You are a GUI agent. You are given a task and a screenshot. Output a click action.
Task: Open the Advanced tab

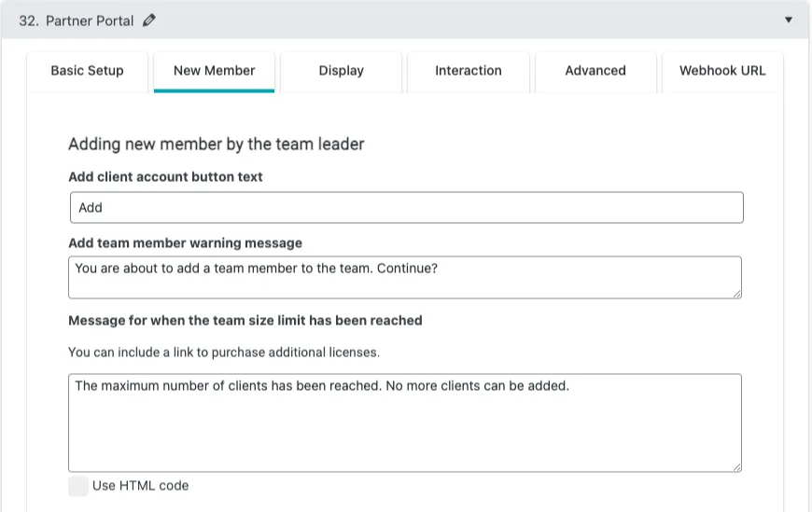595,71
